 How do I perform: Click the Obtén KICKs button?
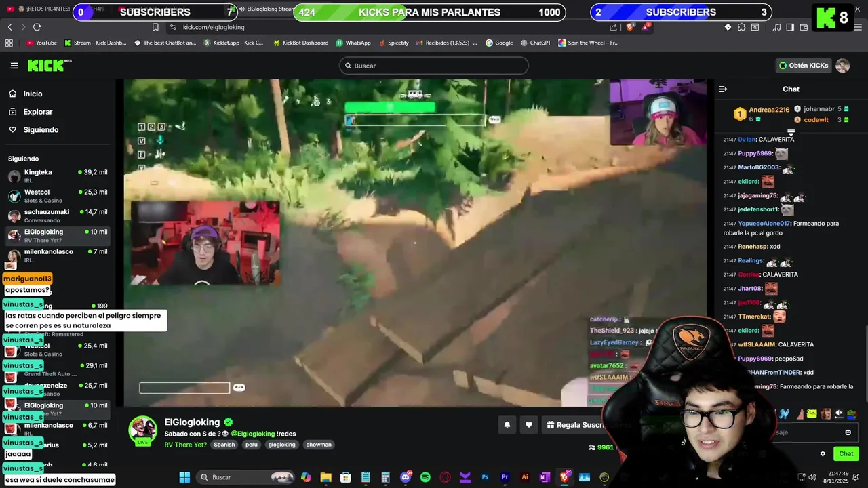click(804, 66)
